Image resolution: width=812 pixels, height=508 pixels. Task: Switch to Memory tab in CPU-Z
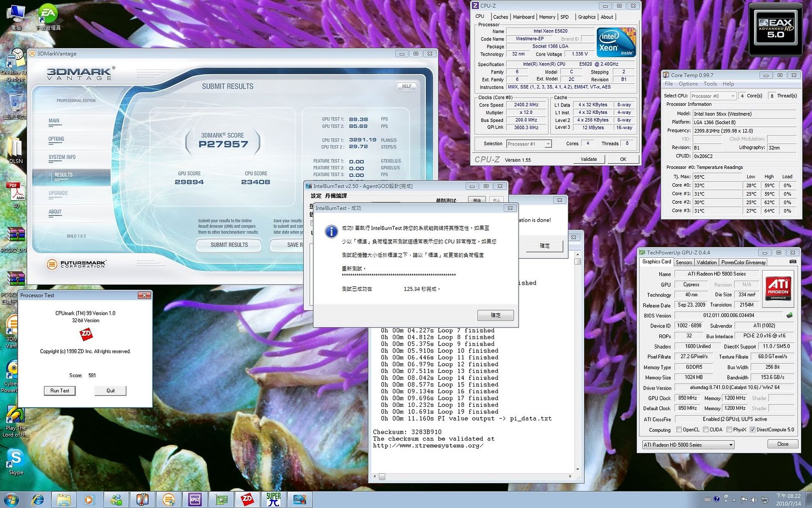tap(547, 17)
